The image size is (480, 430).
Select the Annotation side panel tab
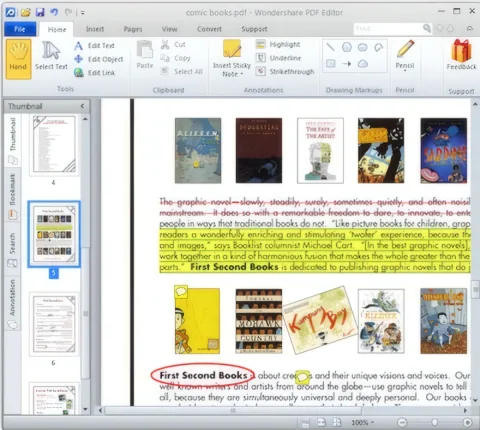coord(13,303)
